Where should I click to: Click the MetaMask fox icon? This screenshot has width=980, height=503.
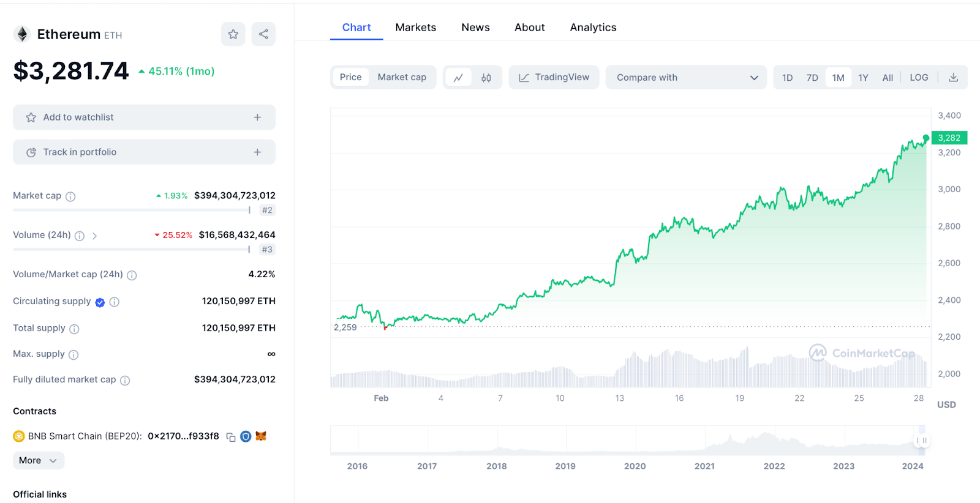click(x=261, y=436)
